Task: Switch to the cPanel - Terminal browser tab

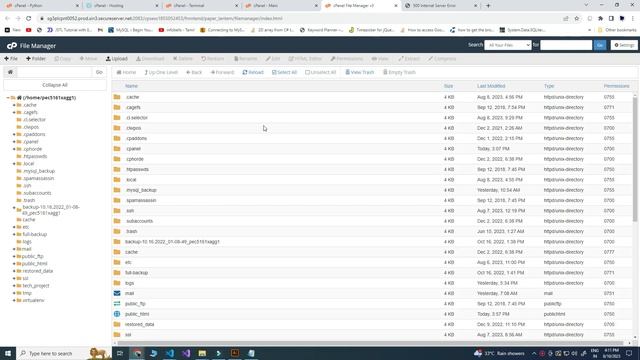Action: [202, 6]
